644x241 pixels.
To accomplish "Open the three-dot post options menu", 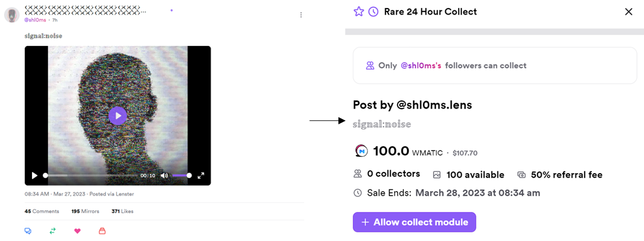I will [x=300, y=15].
